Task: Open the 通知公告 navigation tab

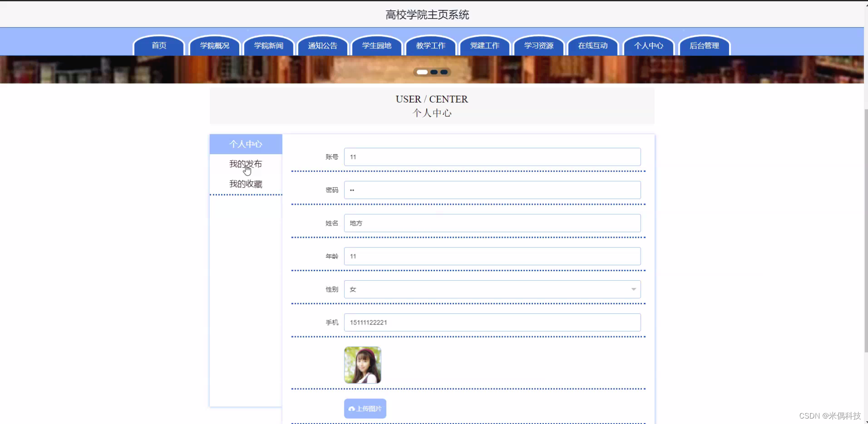Action: [x=322, y=45]
